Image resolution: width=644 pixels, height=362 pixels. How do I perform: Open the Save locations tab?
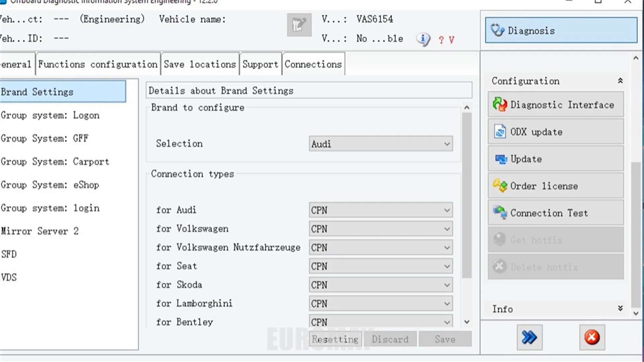pos(200,64)
